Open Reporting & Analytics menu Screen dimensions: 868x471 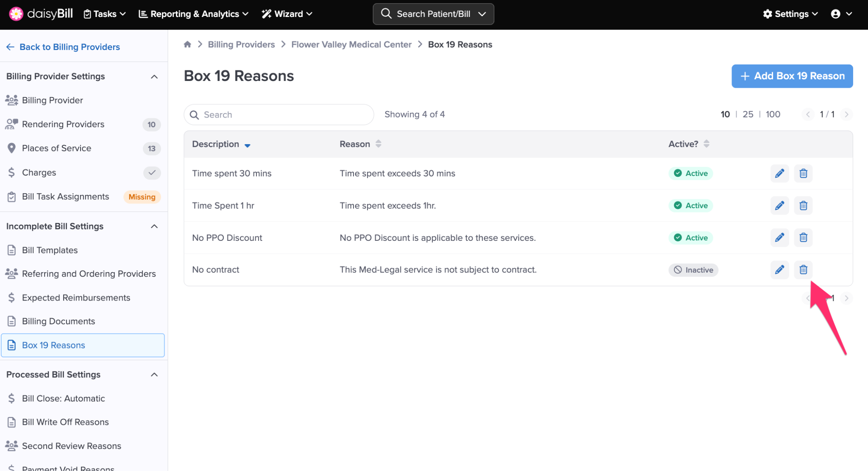[x=193, y=14]
